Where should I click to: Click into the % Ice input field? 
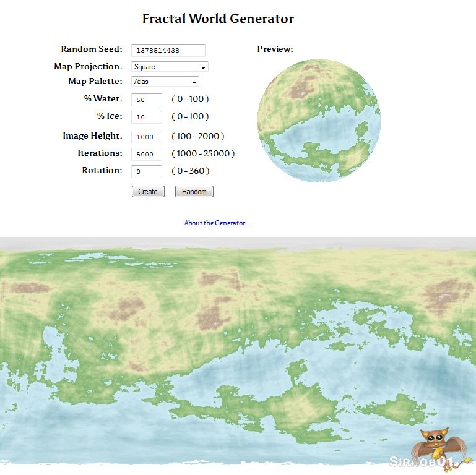147,117
